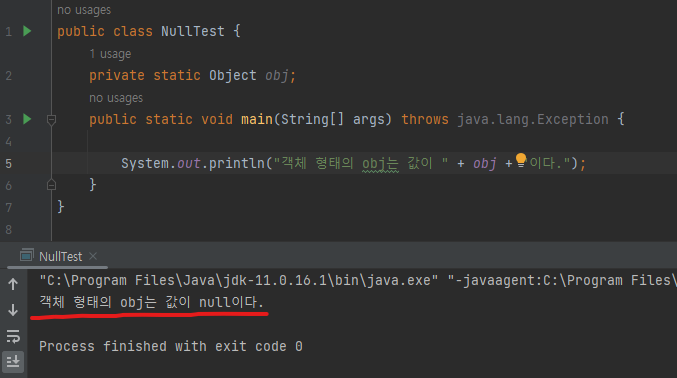677x378 pixels.
Task: Click the fold end marker at line 6
Action: pyautogui.click(x=51, y=185)
